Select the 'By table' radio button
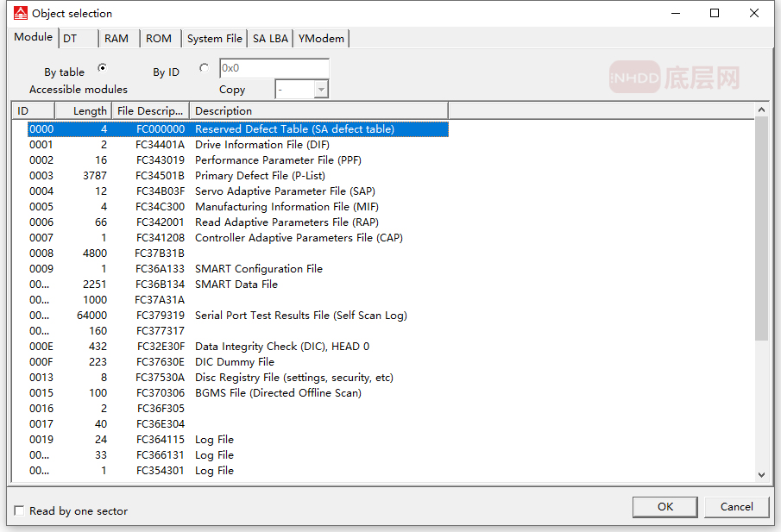The height and width of the screenshot is (532, 781). coord(102,68)
